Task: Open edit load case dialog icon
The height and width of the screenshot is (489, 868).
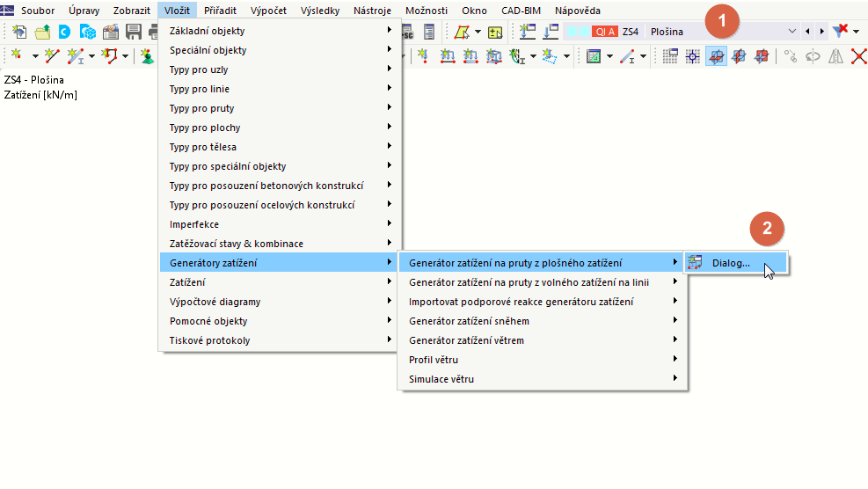Action: click(x=551, y=33)
